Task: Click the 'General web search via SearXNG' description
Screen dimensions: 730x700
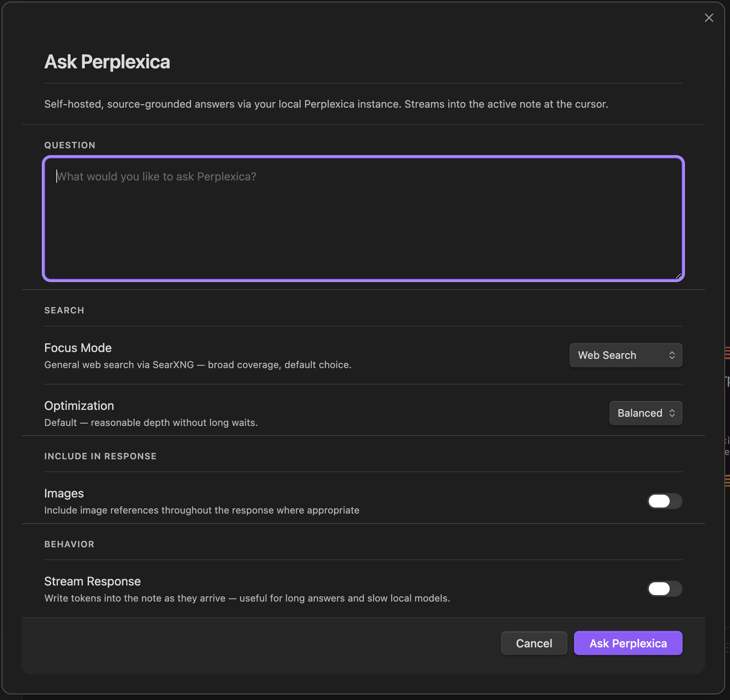Action: pos(198,365)
